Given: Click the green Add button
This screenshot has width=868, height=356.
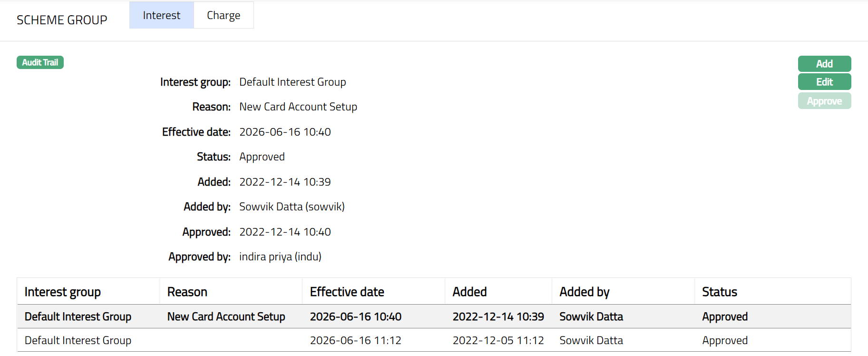Looking at the screenshot, I should tap(824, 64).
